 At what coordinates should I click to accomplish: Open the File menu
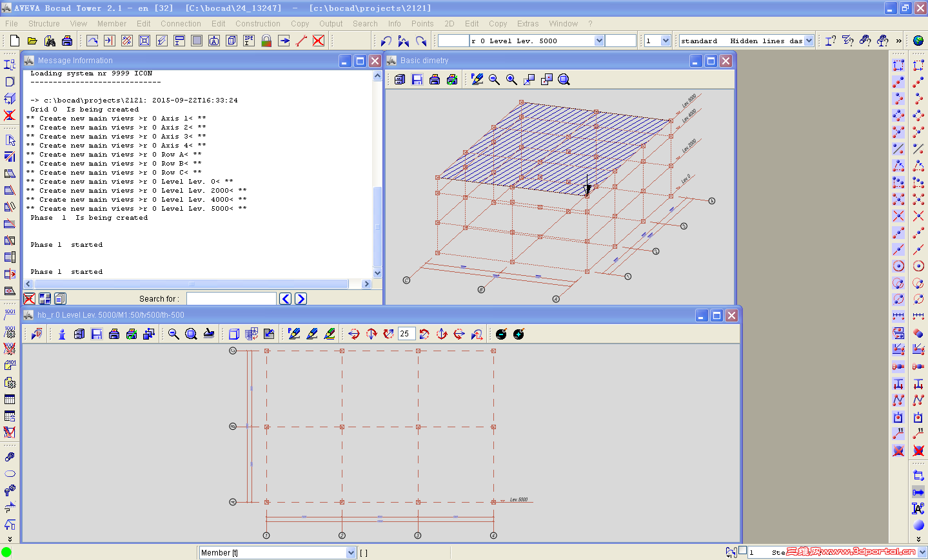tap(12, 24)
